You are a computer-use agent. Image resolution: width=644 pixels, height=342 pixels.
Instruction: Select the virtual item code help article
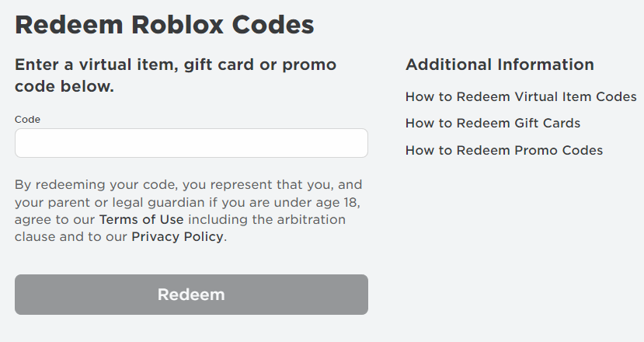click(x=520, y=96)
